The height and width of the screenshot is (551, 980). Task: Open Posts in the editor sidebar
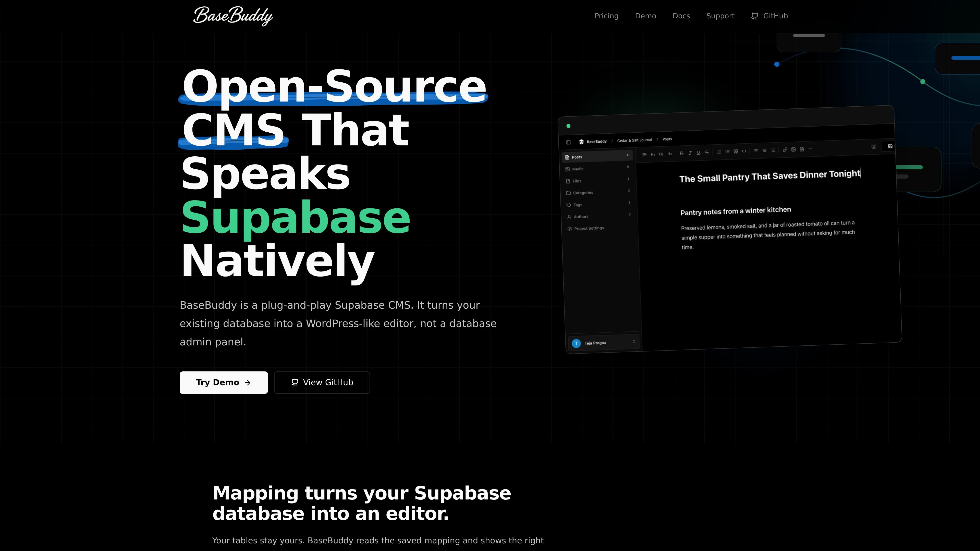(597, 156)
